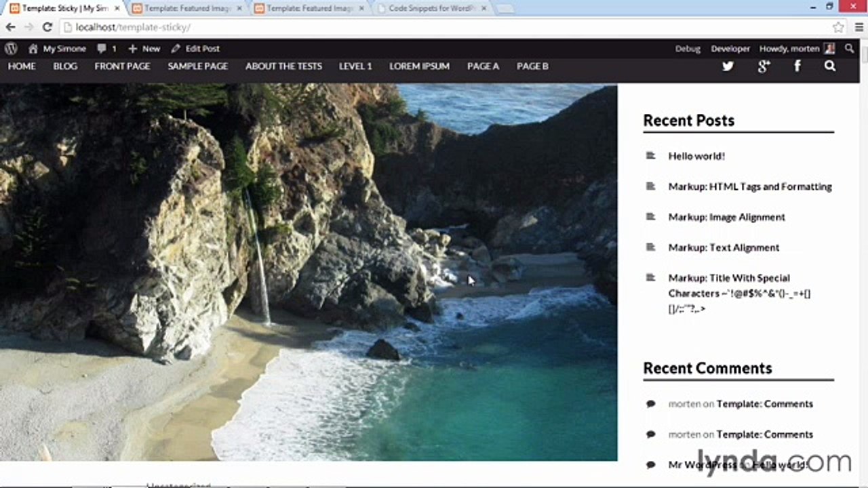Open the site search magnifier icon
Screen dimensions: 868x488
point(830,66)
